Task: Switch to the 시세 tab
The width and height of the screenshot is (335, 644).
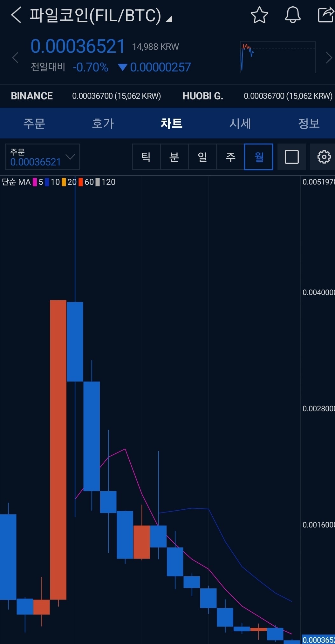Action: click(240, 123)
